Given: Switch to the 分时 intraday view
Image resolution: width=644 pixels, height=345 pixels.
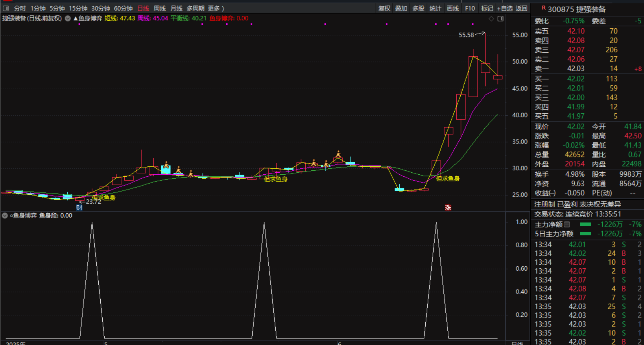Looking at the screenshot, I should pyautogui.click(x=20, y=8).
